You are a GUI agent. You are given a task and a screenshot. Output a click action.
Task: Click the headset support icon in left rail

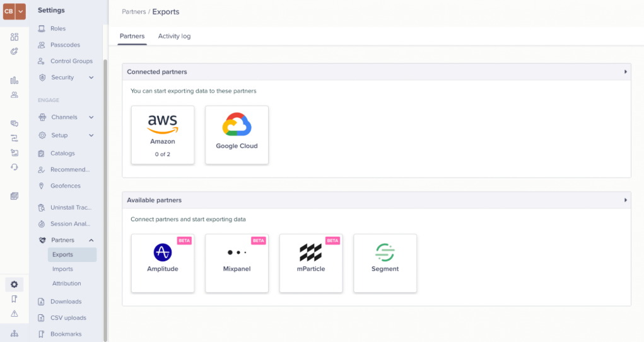[15, 167]
